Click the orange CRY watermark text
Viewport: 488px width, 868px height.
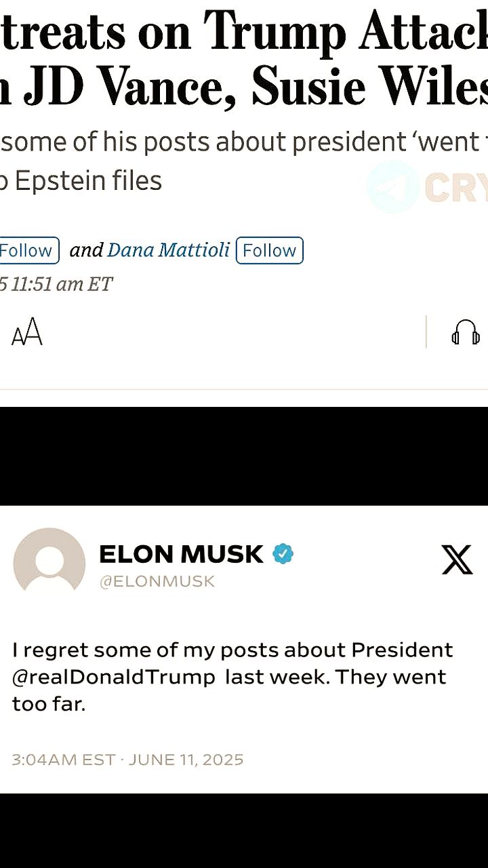tap(456, 187)
